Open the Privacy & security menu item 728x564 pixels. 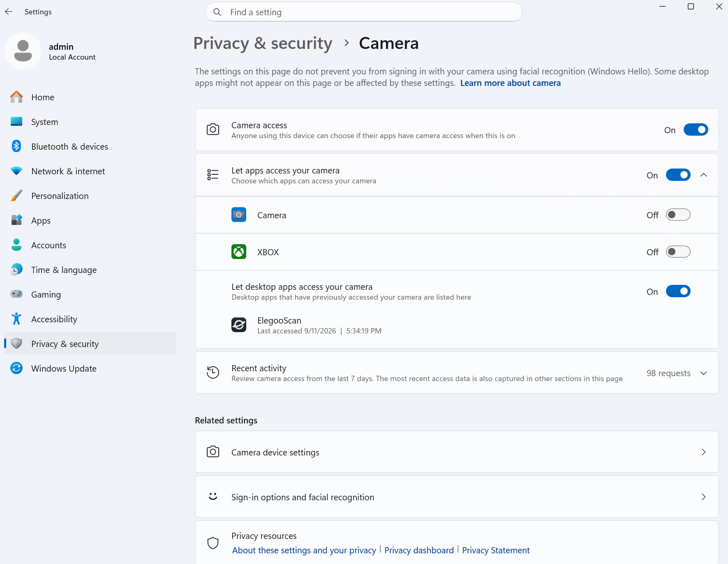[90, 344]
